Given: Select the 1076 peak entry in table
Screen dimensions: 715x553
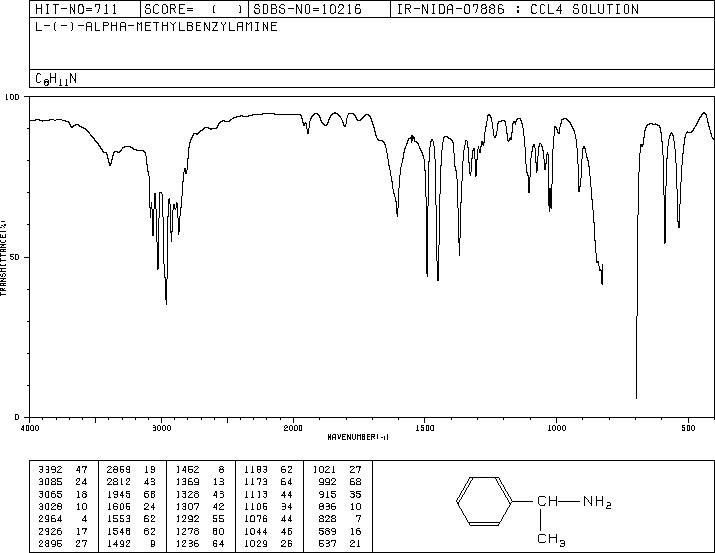Looking at the screenshot, I should (269, 519).
